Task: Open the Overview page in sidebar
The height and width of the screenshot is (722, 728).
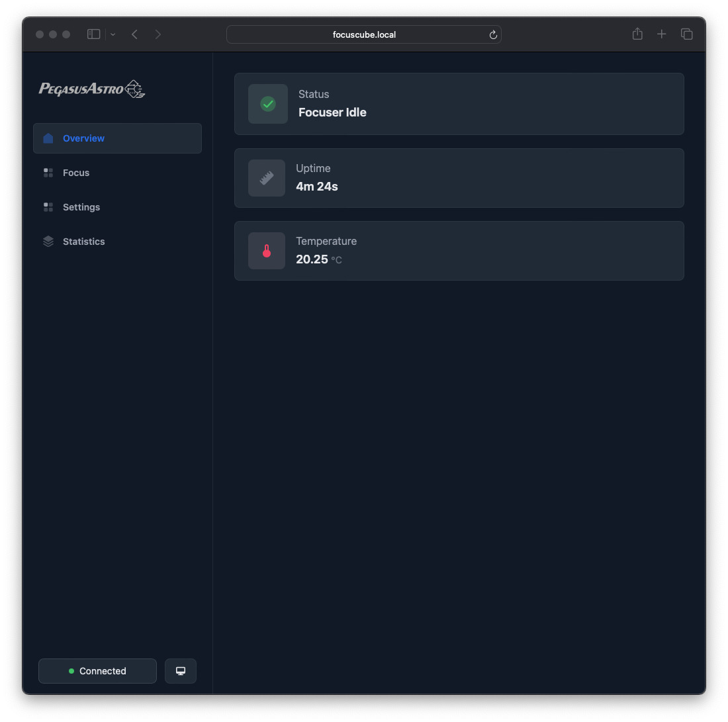Action: (x=117, y=138)
